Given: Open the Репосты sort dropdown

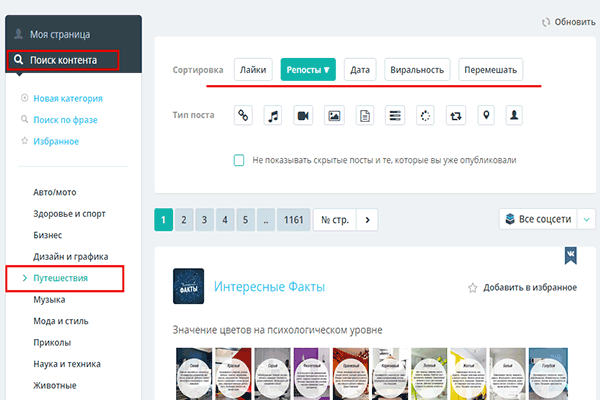Looking at the screenshot, I should pyautogui.click(x=308, y=69).
